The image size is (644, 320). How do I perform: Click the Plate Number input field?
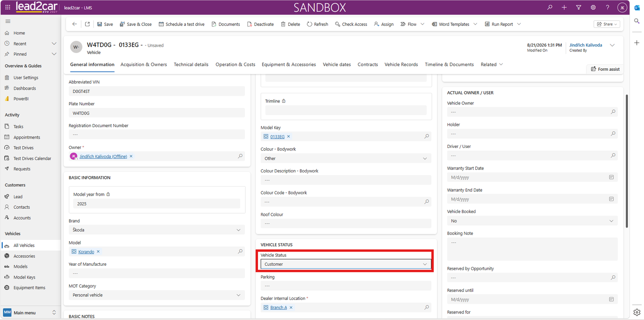click(157, 113)
